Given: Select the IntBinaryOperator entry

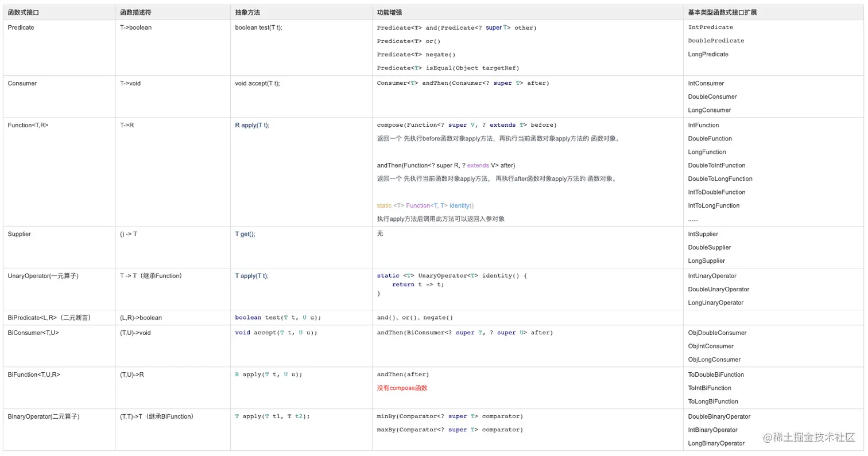Looking at the screenshot, I should [x=713, y=430].
